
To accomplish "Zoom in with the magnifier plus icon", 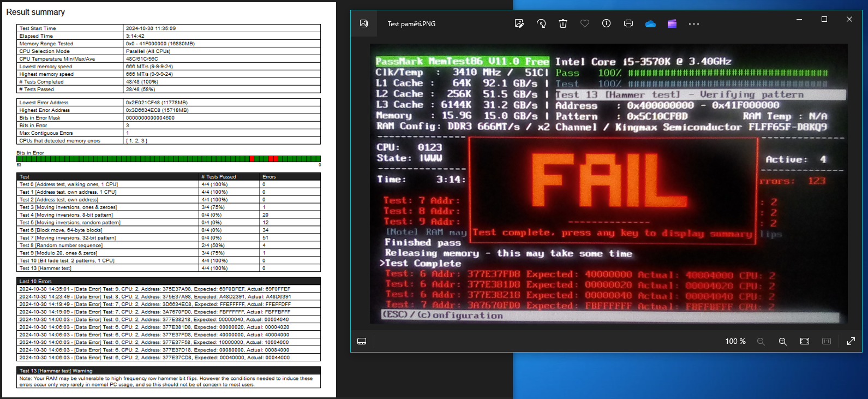I will (782, 341).
